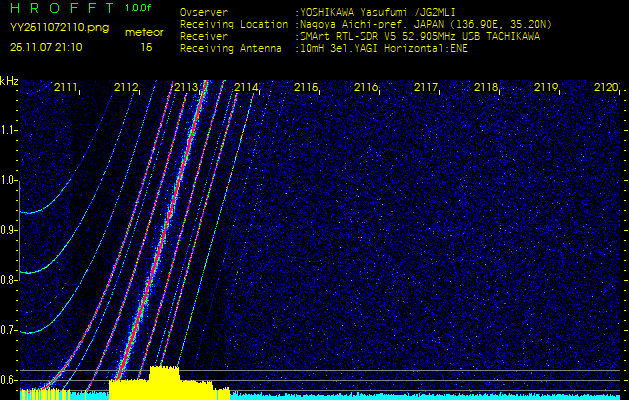
Task: Click the meteor count value 15
Action: coord(146,47)
